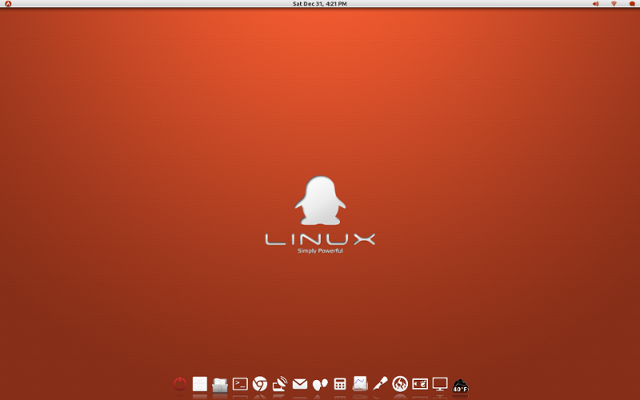Open the Wi-Fi network indicator
The width and height of the screenshot is (640, 400).
click(613, 4)
